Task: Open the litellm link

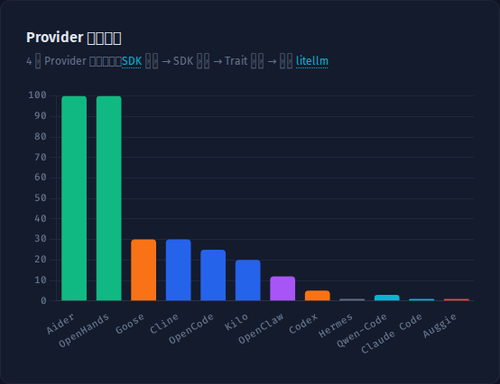Action: click(312, 61)
